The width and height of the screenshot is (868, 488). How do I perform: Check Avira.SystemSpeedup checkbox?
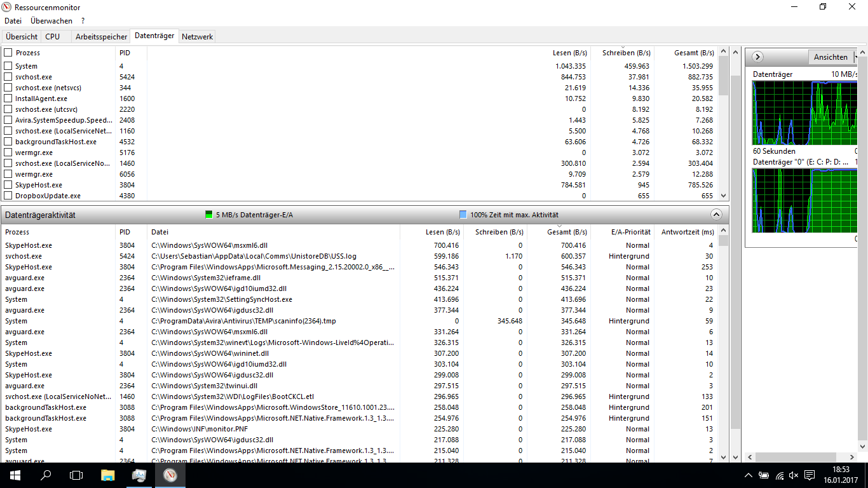[x=8, y=120]
